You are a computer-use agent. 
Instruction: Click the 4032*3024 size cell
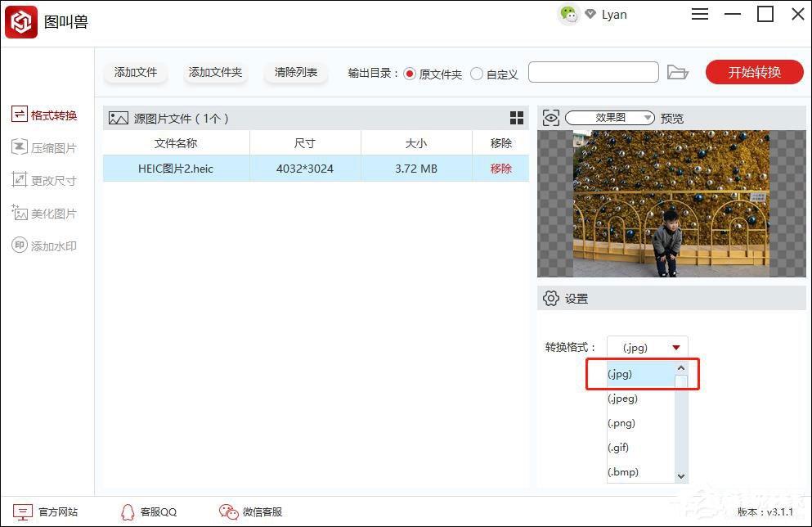(x=305, y=169)
